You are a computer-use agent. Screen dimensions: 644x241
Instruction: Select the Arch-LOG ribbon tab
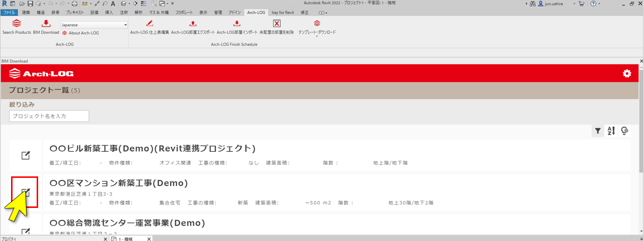[256, 13]
